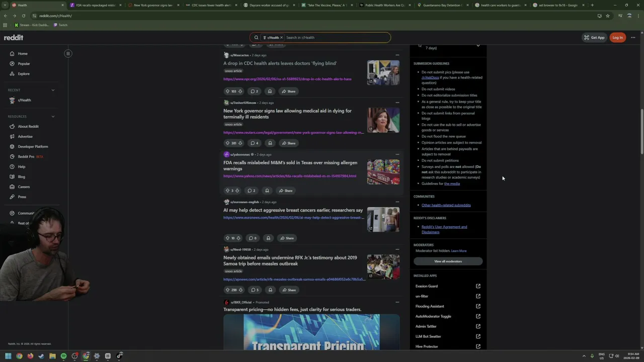Screen dimensions: 644x362
Task: Collapse the Resources section
Action: (x=53, y=117)
